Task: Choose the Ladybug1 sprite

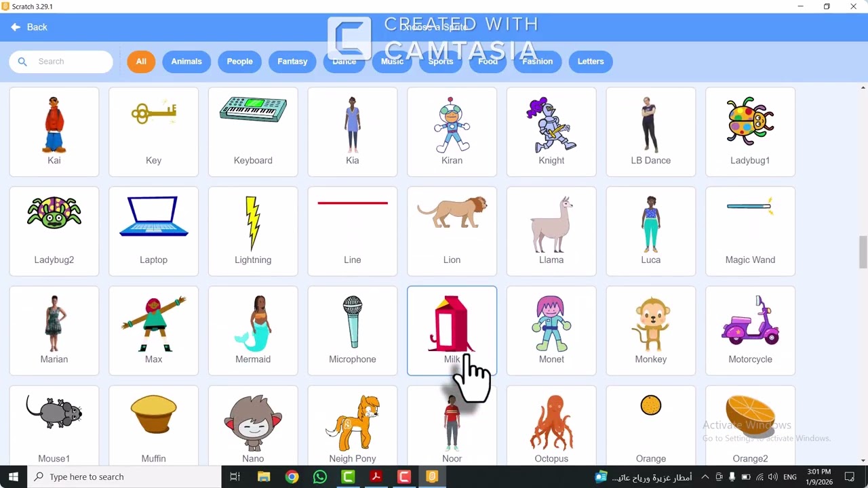Action: (x=750, y=131)
